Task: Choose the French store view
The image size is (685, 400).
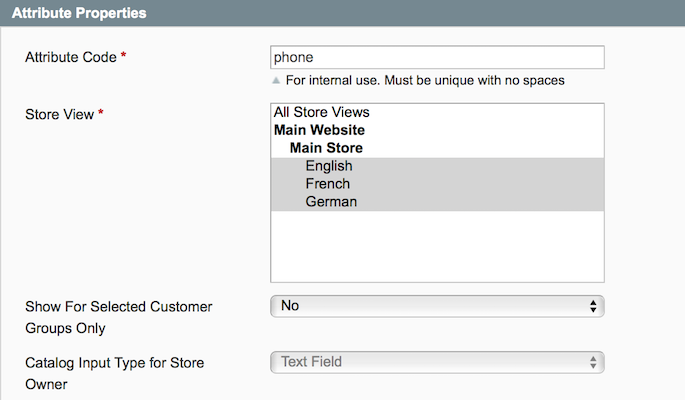Action: (328, 184)
